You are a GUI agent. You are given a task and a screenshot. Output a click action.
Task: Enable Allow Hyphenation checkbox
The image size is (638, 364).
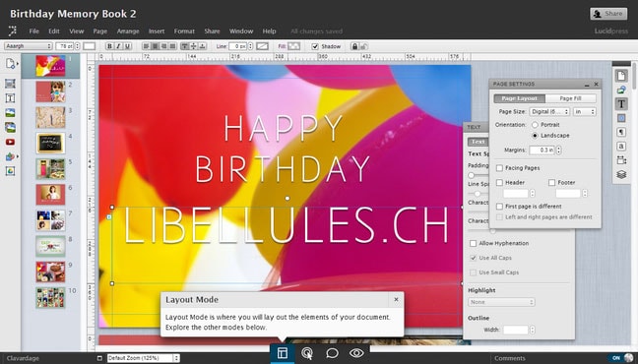click(x=473, y=243)
